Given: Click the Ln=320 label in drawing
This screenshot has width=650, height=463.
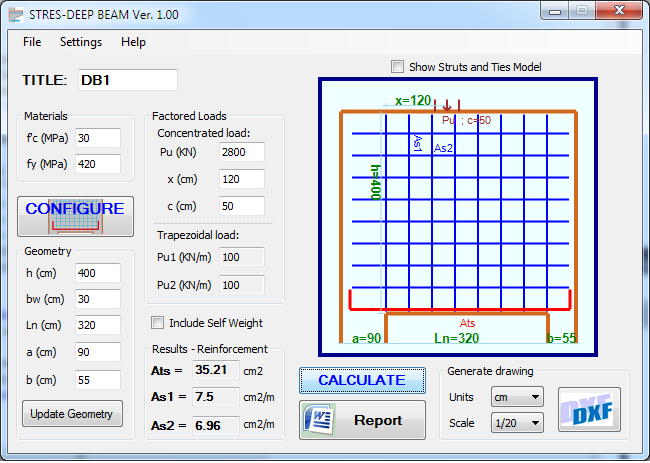Looking at the screenshot, I should click(456, 338).
